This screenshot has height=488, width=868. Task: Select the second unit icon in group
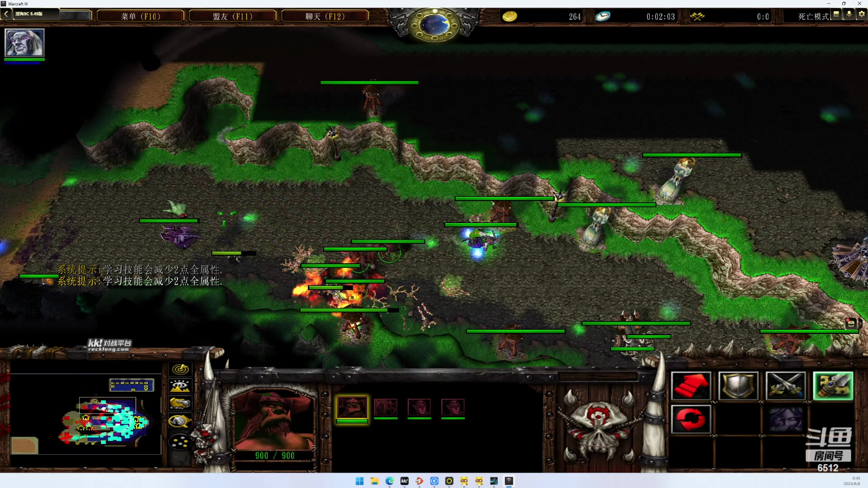(386, 408)
